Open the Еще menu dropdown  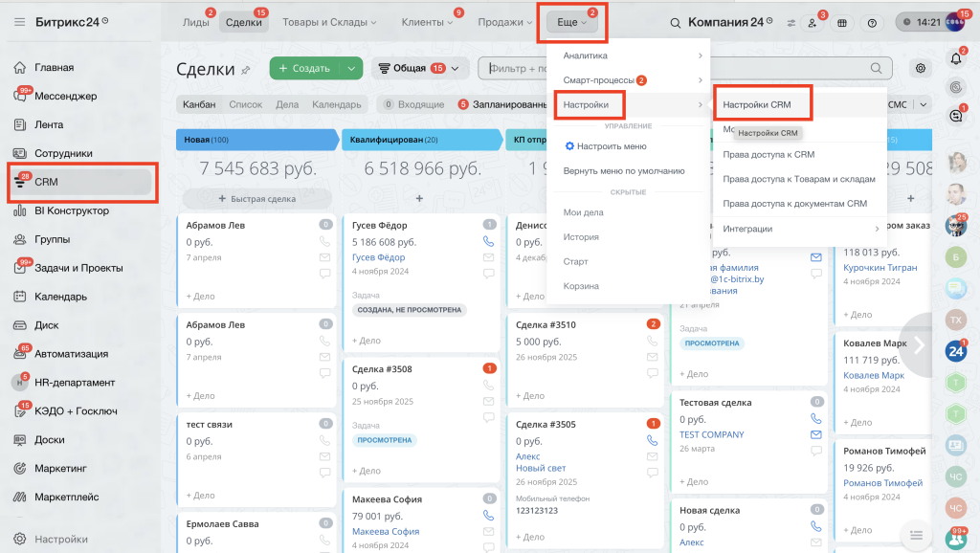pyautogui.click(x=572, y=23)
